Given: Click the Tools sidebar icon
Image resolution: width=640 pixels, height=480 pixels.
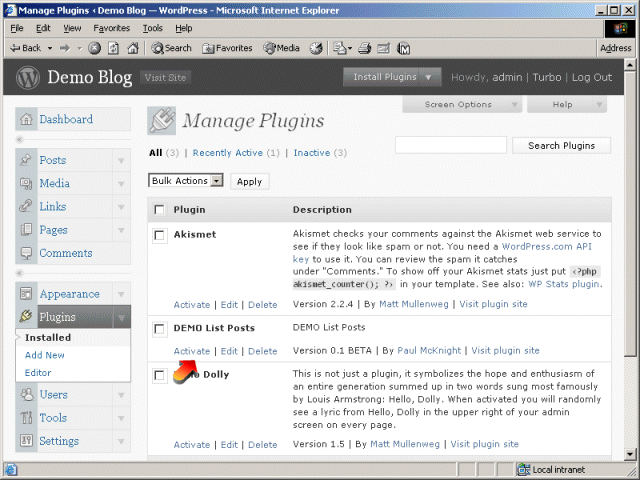Looking at the screenshot, I should [x=26, y=418].
